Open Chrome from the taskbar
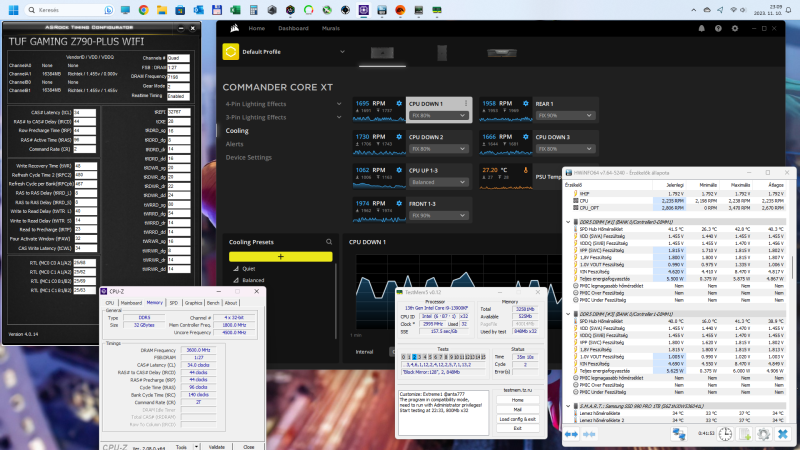 point(143,10)
